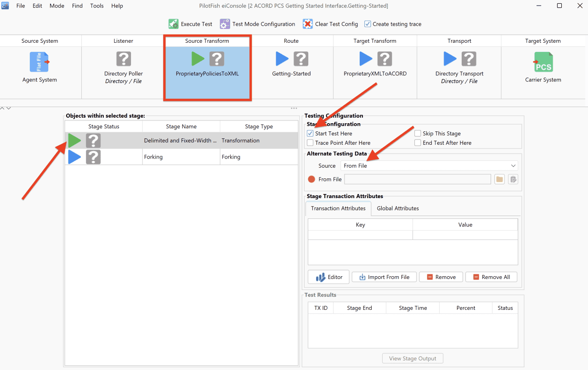The image size is (588, 370).
Task: Click the Stage Status column header
Action: click(x=104, y=126)
